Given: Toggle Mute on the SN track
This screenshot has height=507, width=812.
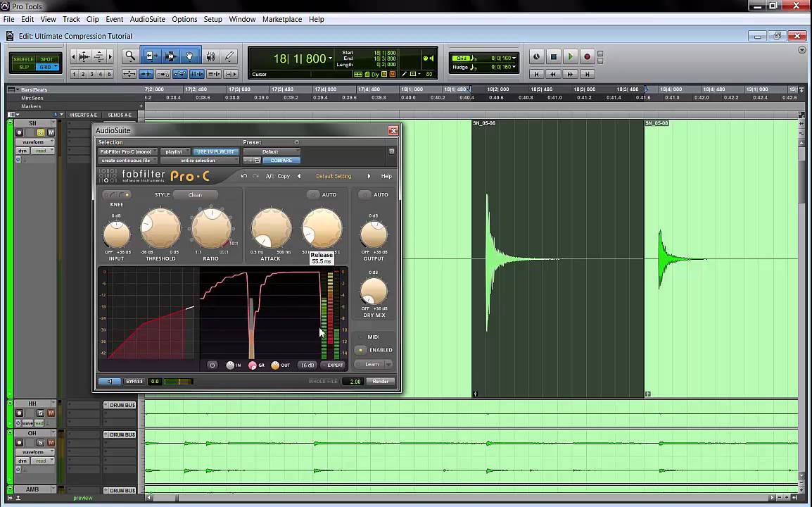Looking at the screenshot, I should click(x=51, y=132).
